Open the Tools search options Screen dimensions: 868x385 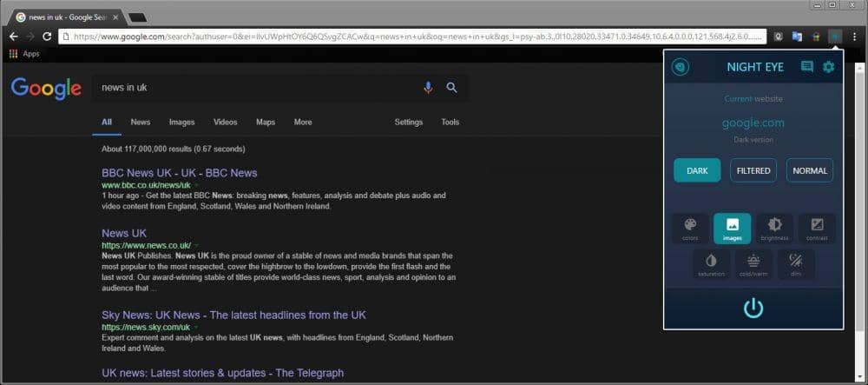450,123
